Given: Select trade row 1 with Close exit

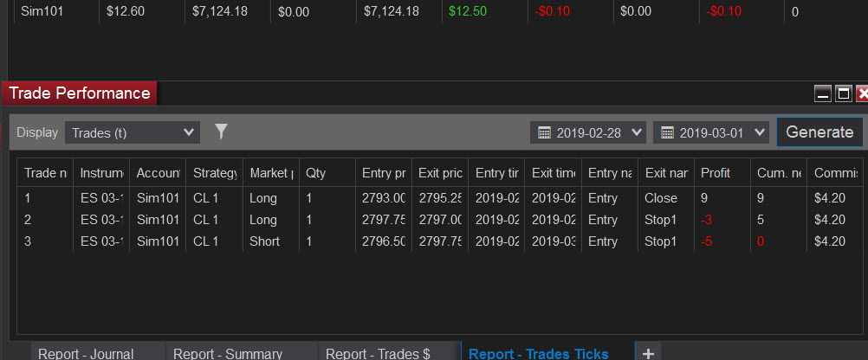Looking at the screenshot, I should (x=440, y=198).
